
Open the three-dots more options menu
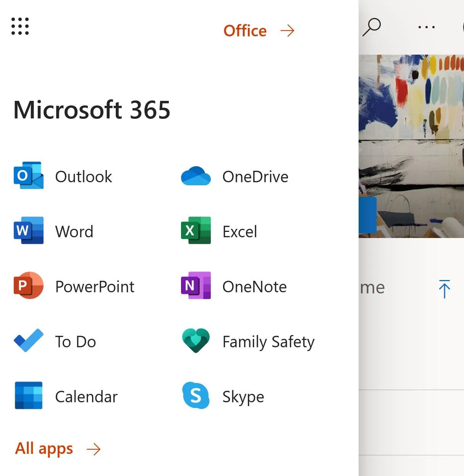tap(427, 27)
